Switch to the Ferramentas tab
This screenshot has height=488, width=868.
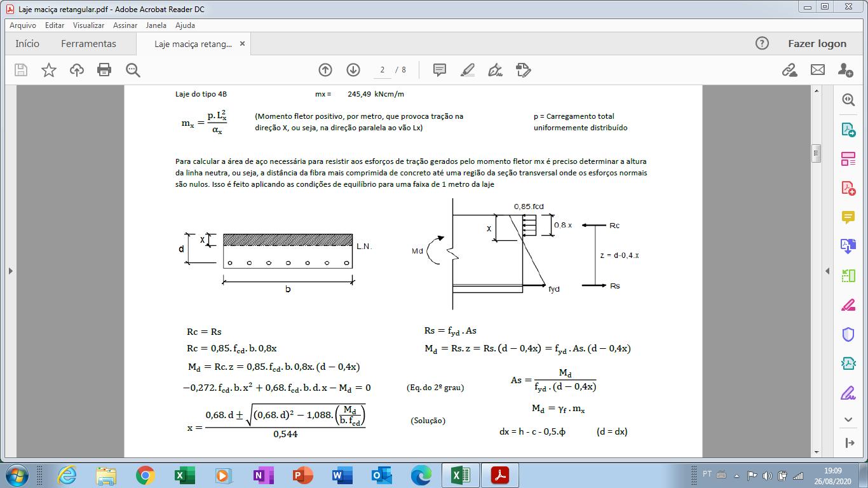tap(88, 44)
